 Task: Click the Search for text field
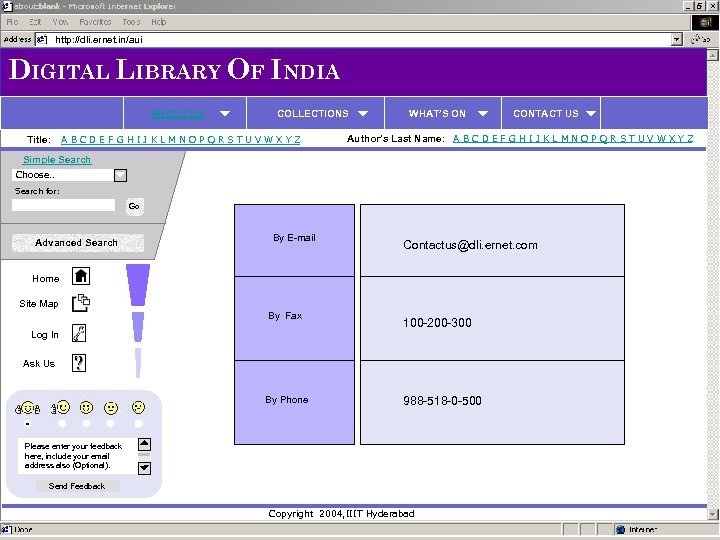(63, 205)
